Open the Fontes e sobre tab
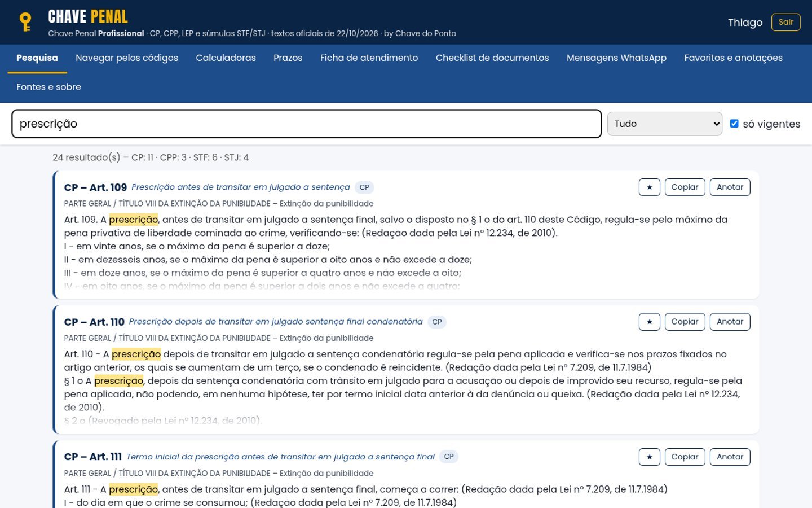Image resolution: width=812 pixels, height=508 pixels. pyautogui.click(x=48, y=87)
